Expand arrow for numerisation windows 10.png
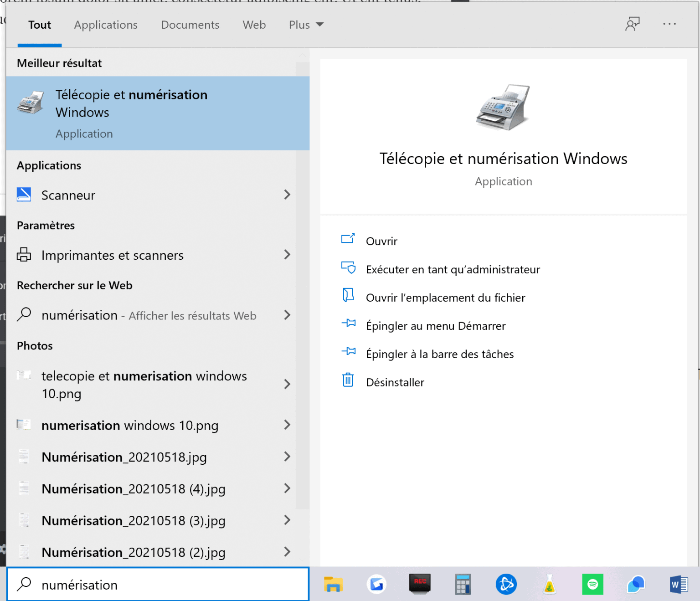This screenshot has width=700, height=601. click(287, 425)
